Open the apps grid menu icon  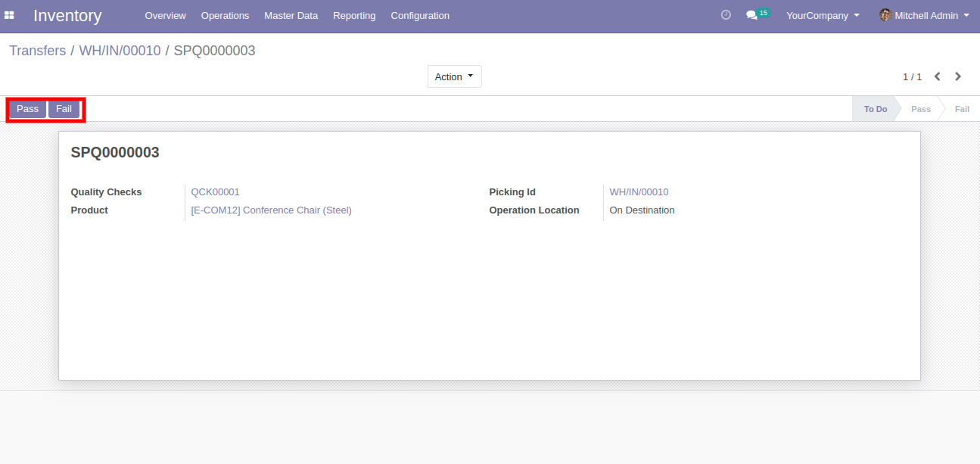10,15
